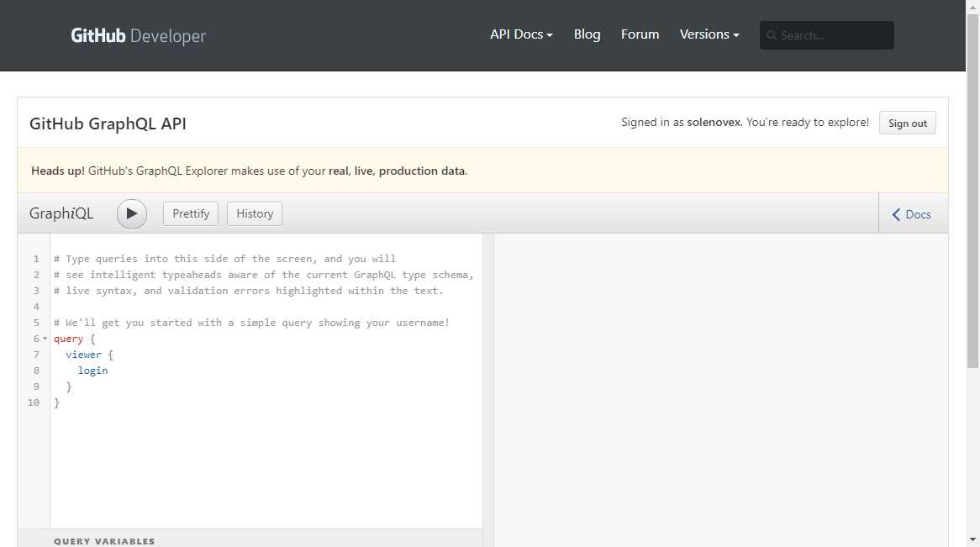Go to the Blog page
The height and width of the screenshot is (547, 980).
(587, 34)
